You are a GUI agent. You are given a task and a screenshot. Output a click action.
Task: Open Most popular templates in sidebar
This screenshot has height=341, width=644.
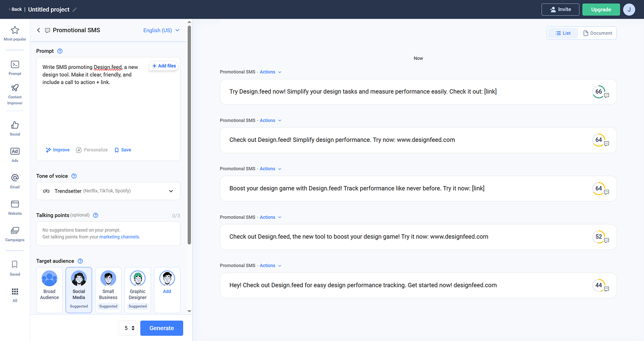(x=15, y=33)
